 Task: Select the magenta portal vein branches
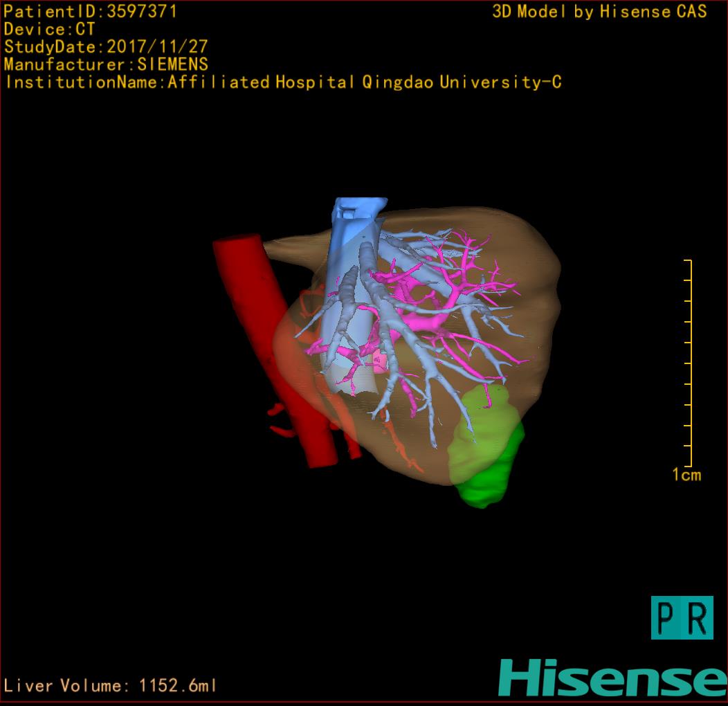[x=420, y=320]
